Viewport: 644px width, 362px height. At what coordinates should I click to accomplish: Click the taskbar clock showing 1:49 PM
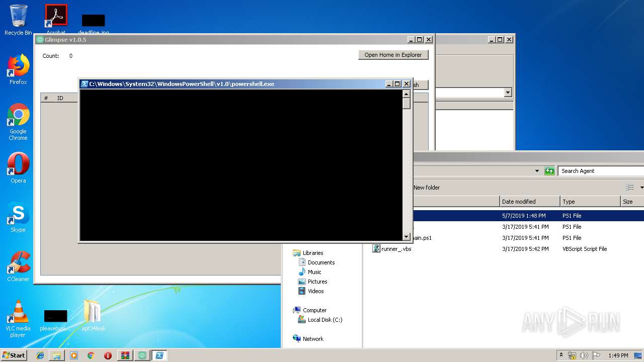pos(618,355)
